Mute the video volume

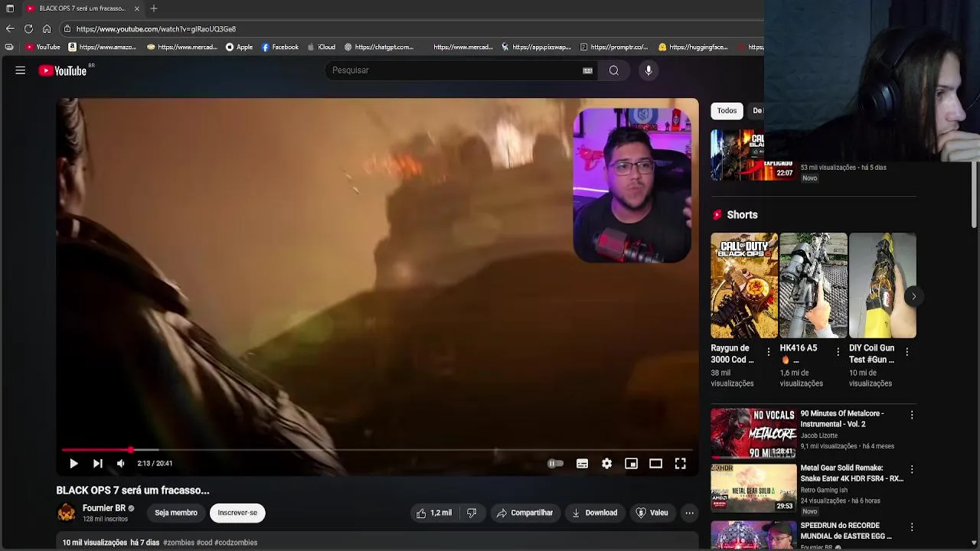(121, 463)
